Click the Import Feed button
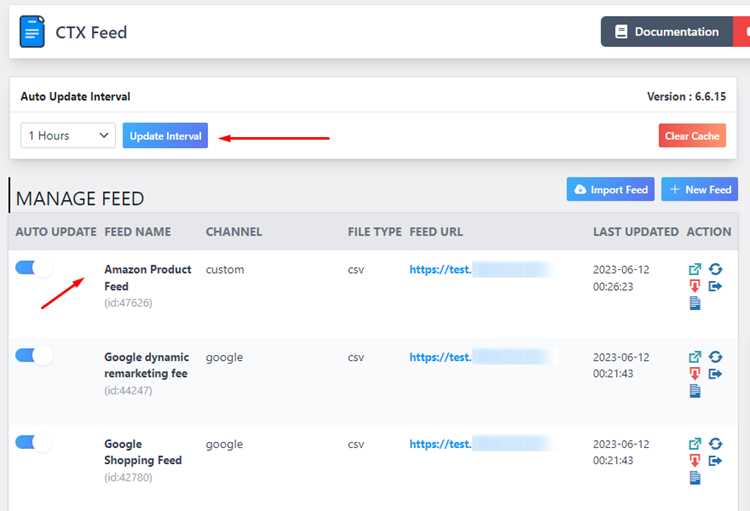Screen dimensions: 750x511 point(610,189)
